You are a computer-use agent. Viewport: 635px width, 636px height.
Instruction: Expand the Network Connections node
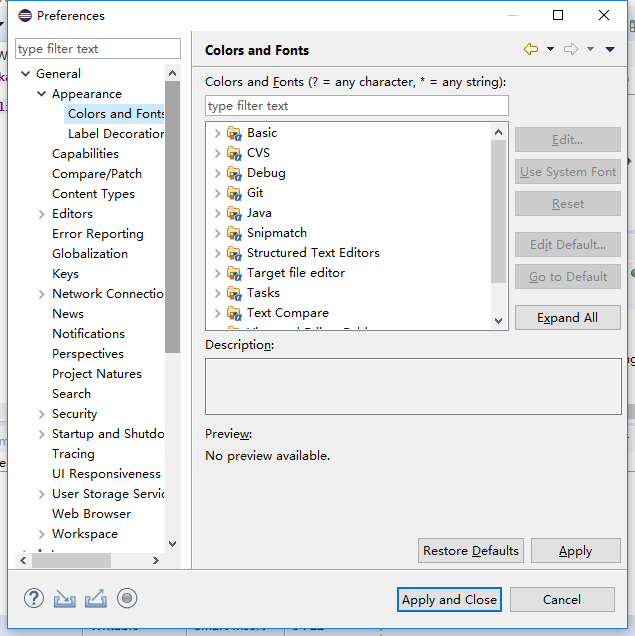tap(41, 294)
